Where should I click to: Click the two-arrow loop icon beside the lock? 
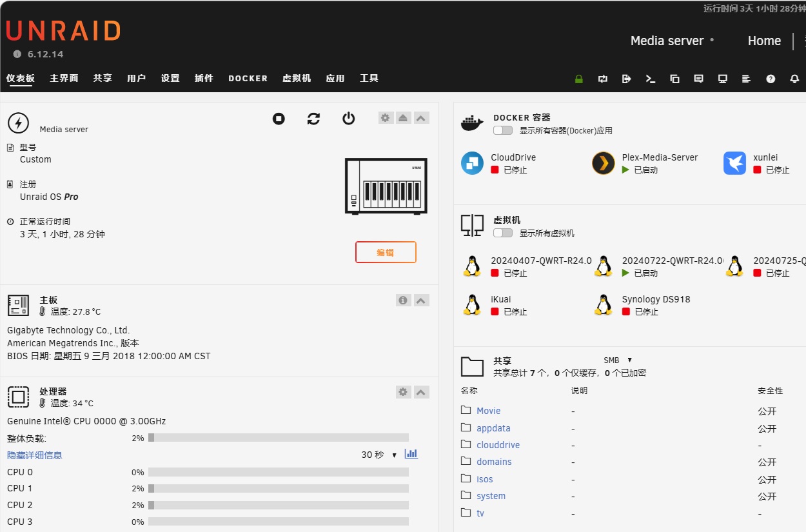[x=603, y=79]
